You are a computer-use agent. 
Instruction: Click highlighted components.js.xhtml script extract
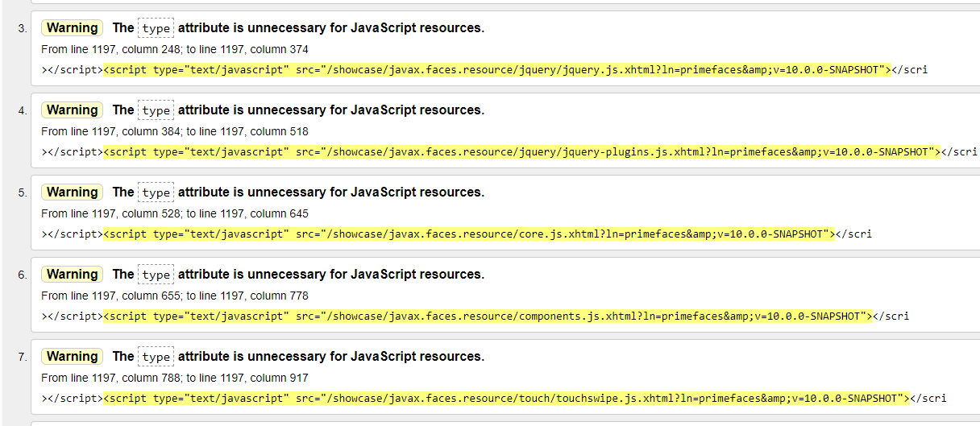pyautogui.click(x=488, y=316)
